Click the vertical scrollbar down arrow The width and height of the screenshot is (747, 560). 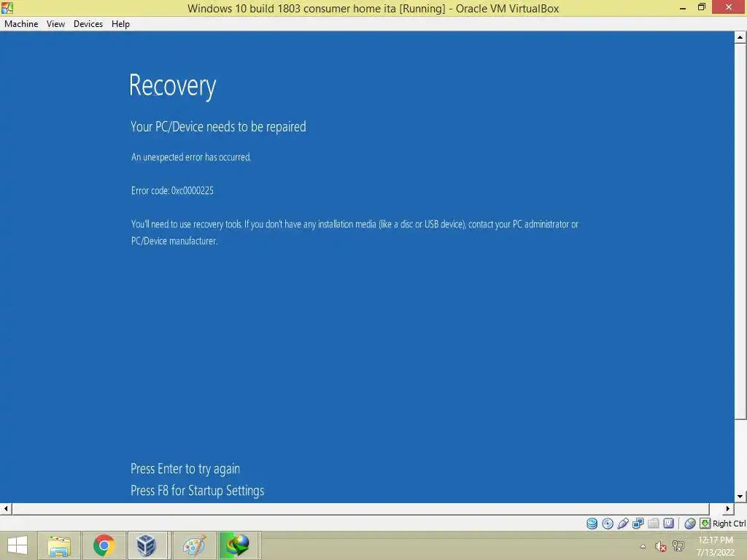pyautogui.click(x=740, y=496)
